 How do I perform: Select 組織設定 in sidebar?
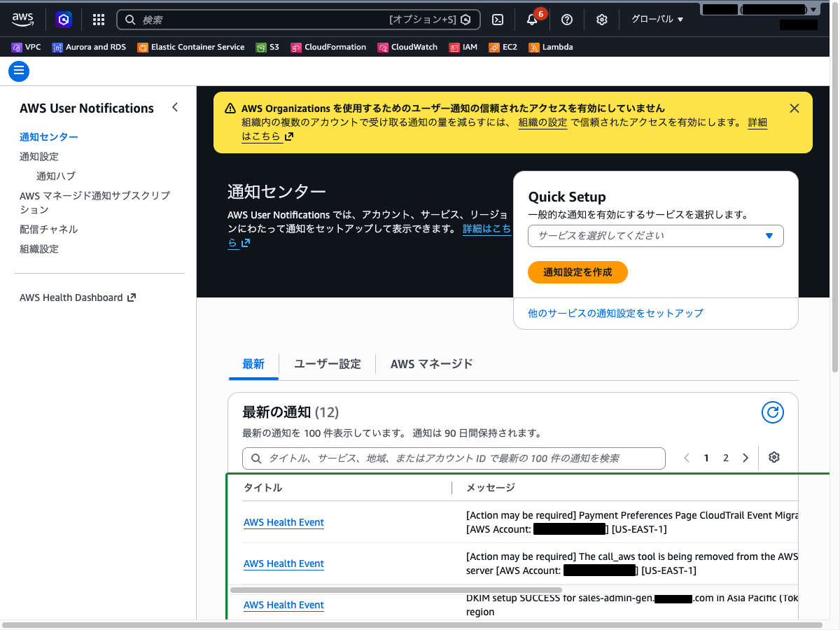[x=39, y=249]
